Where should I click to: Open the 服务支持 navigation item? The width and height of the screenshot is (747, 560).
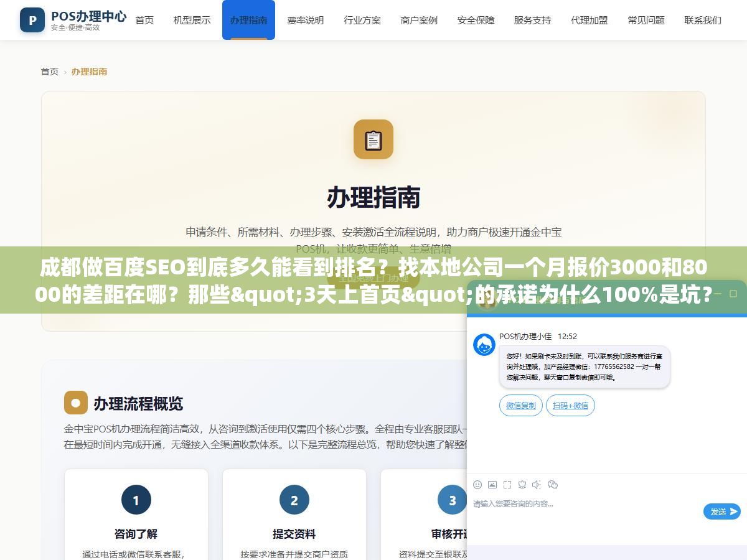[532, 20]
